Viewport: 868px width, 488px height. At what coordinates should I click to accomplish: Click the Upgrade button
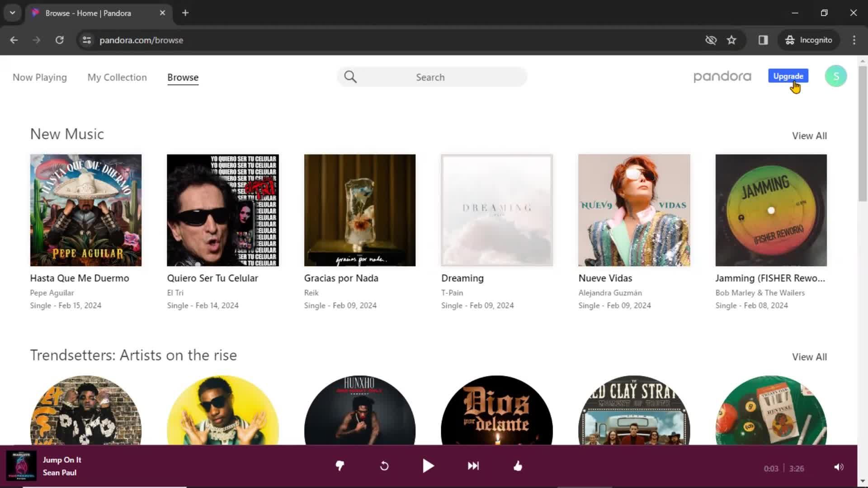click(x=788, y=76)
